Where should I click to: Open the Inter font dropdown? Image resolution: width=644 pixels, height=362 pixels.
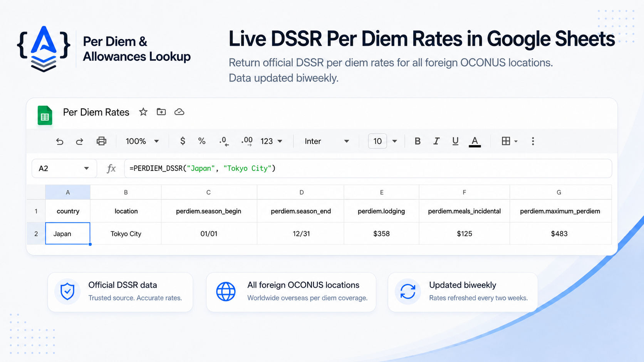(327, 141)
